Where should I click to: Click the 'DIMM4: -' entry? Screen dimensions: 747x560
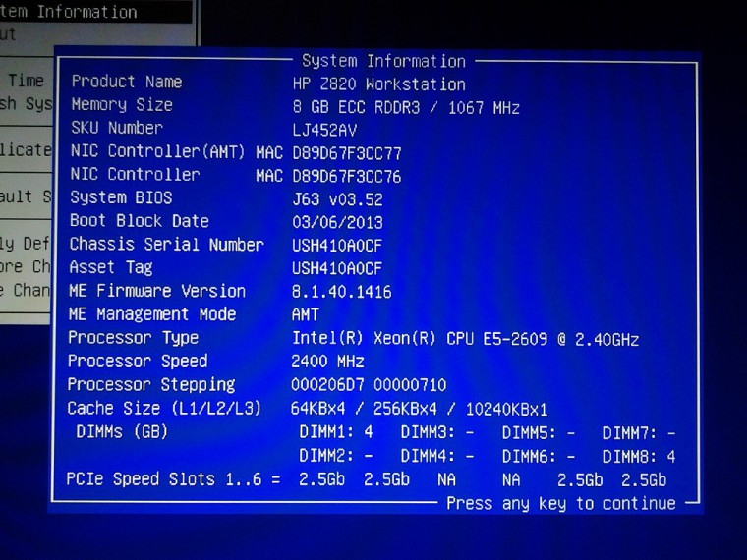pos(437,457)
